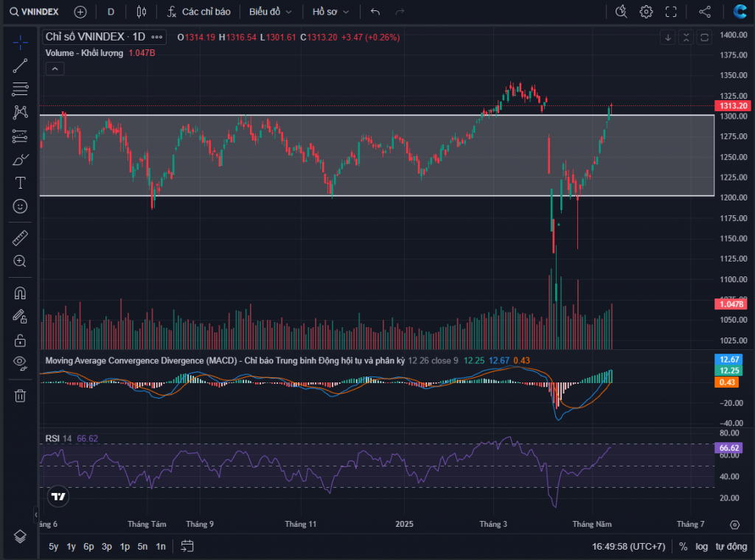Toggle tự động auto scale
This screenshot has height=560, width=755.
(731, 547)
